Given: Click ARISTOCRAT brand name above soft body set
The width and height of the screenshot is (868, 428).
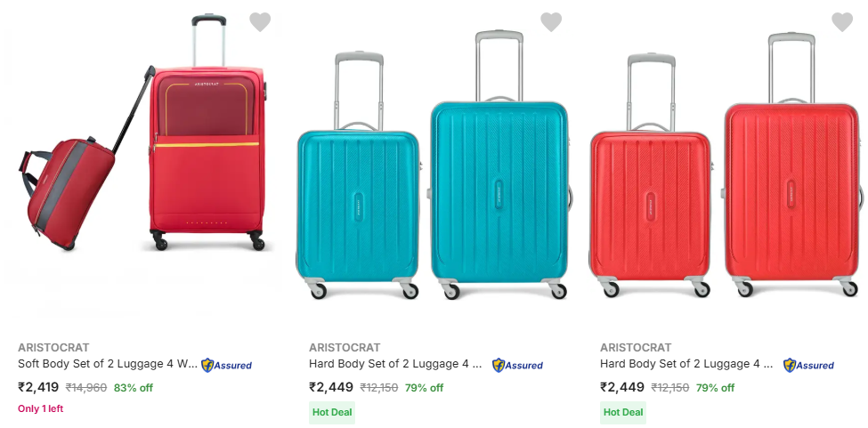Looking at the screenshot, I should click(53, 347).
